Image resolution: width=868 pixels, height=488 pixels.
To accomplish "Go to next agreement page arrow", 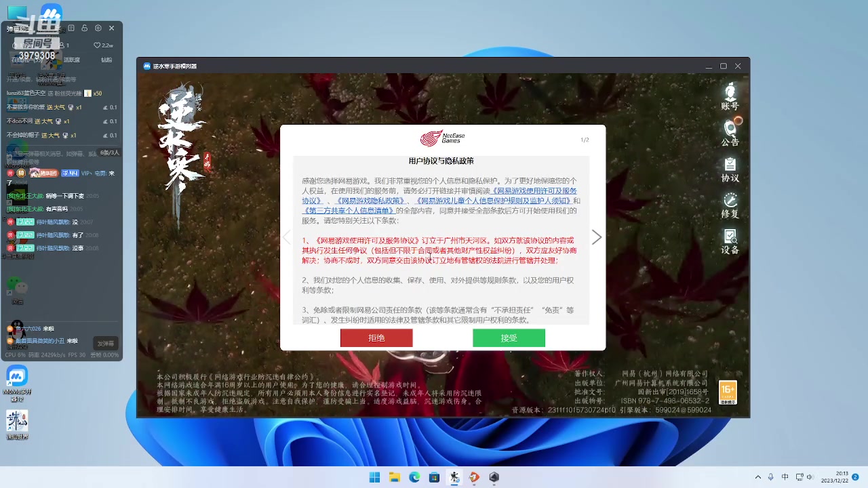I will click(x=596, y=237).
